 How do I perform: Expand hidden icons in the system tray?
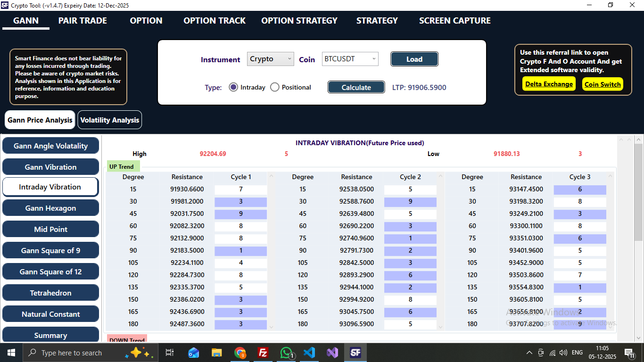(529, 352)
